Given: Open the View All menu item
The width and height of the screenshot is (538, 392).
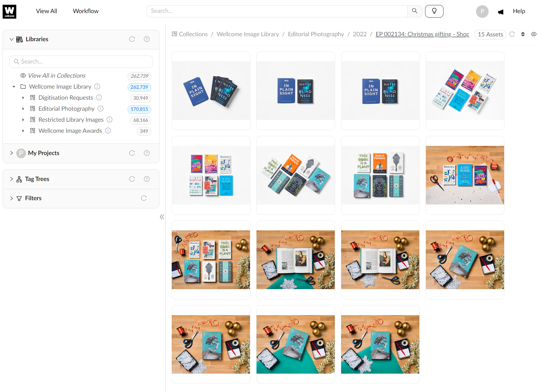Looking at the screenshot, I should tap(46, 11).
